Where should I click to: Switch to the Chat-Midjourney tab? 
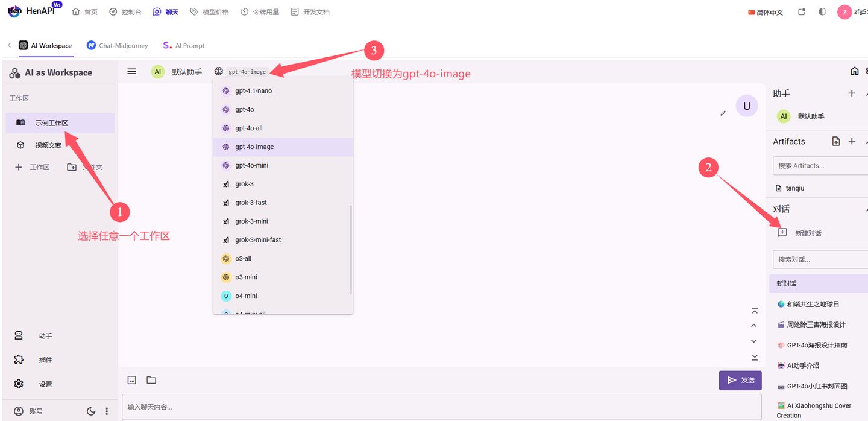click(x=117, y=45)
